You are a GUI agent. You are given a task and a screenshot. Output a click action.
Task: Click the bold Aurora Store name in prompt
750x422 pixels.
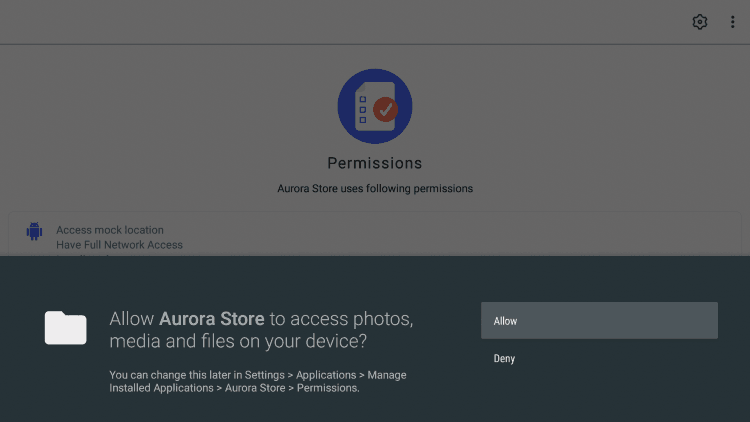click(x=211, y=319)
